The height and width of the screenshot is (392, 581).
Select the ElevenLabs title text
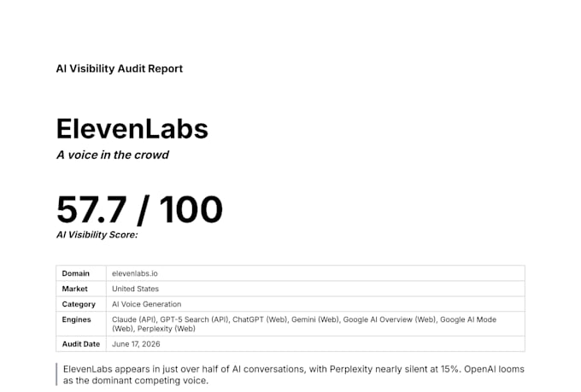coord(132,129)
